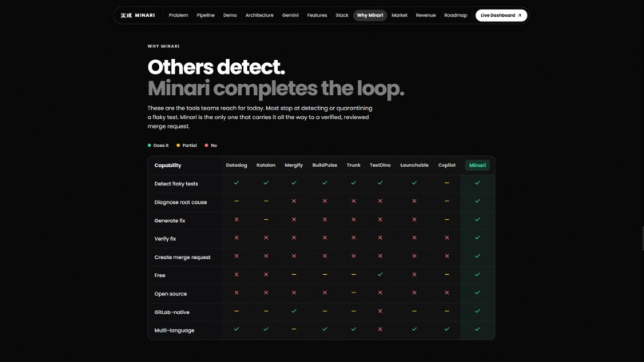Open the Roadmap nav link
This screenshot has height=362, width=644.
pos(455,15)
